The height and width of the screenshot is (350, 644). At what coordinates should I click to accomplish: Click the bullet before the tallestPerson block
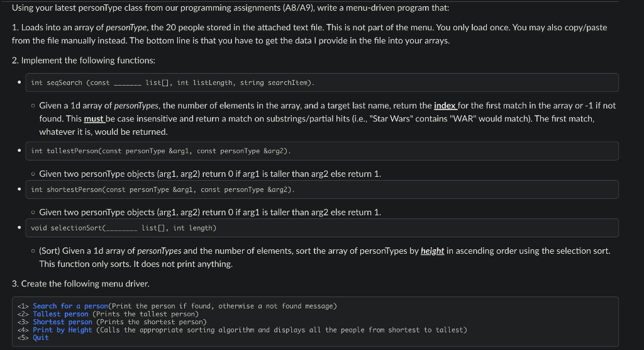pos(19,150)
